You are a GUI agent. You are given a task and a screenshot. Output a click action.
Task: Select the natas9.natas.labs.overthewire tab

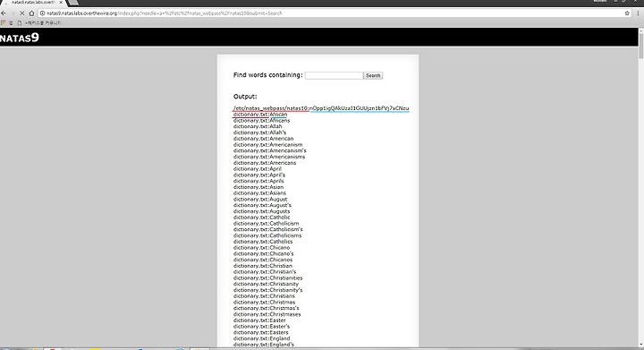[33, 3]
